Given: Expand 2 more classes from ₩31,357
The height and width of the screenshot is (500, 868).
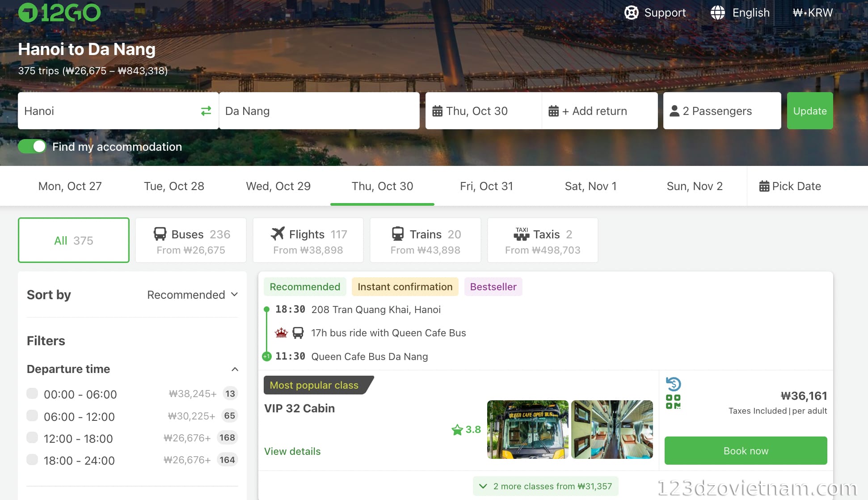Looking at the screenshot, I should 546,486.
